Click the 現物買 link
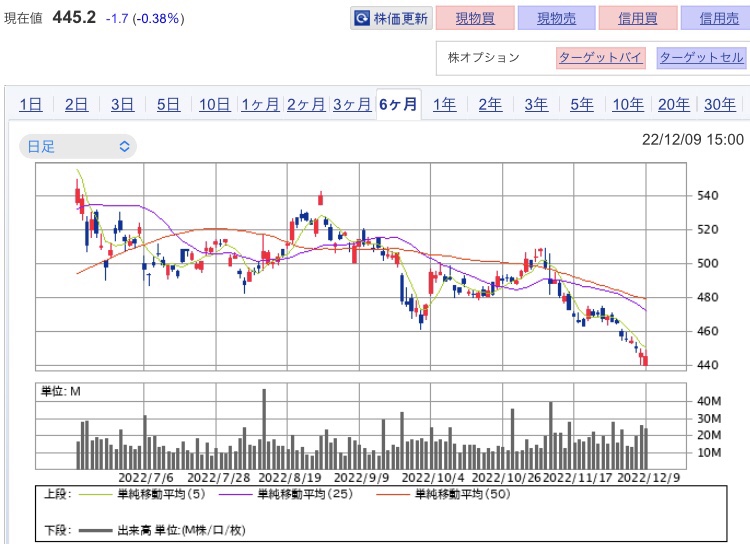The image size is (750, 544). click(475, 18)
